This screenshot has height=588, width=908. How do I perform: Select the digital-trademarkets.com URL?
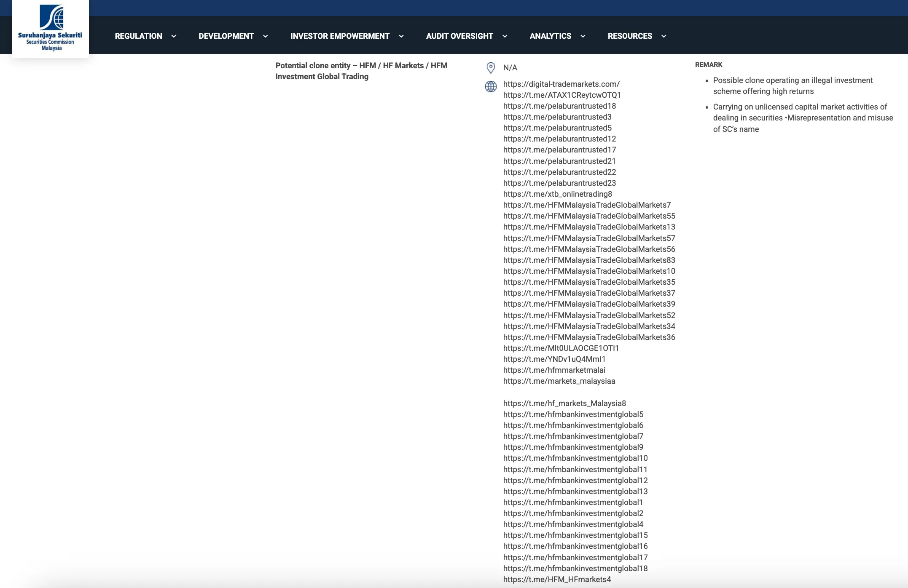coord(561,84)
